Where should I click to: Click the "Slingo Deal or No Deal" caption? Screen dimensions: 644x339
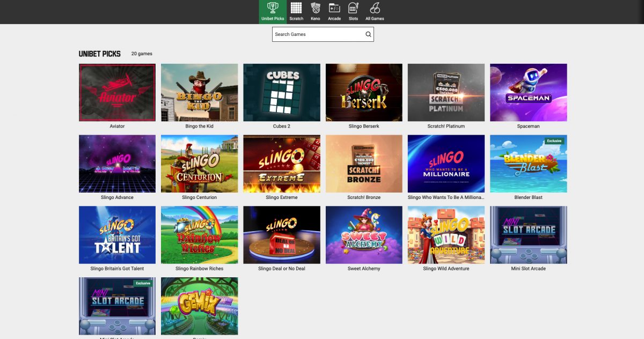coord(282,269)
